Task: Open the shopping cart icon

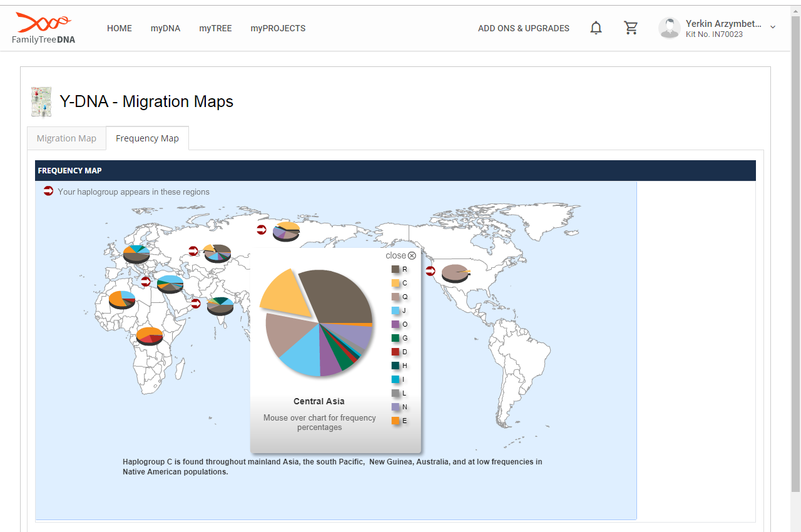Action: 631,28
